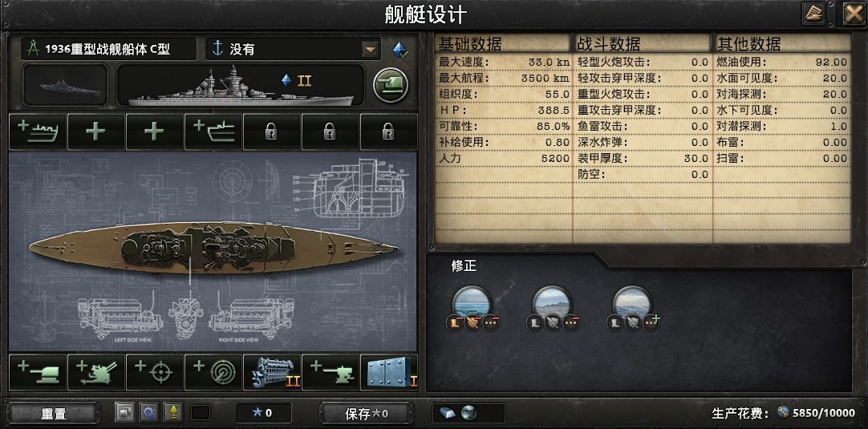Image resolution: width=868 pixels, height=429 pixels.
Task: Click the blue diamond checkmark icon
Action: [401, 50]
